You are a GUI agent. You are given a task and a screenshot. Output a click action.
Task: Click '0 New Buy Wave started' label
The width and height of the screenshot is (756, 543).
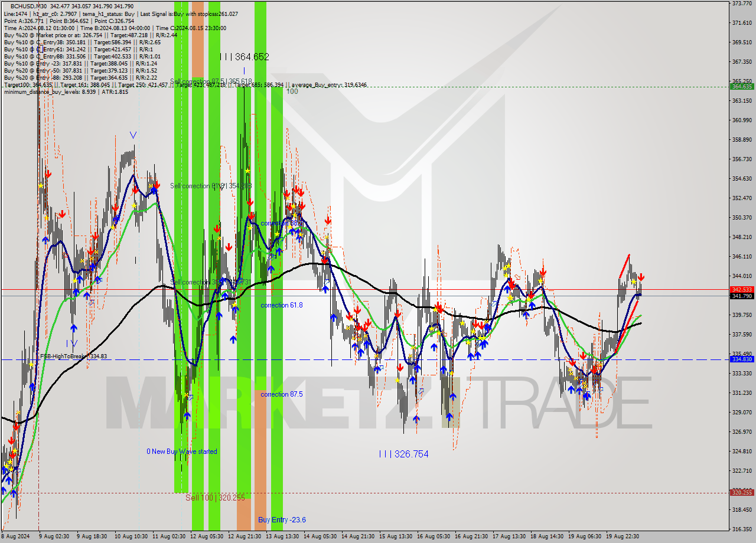click(182, 452)
